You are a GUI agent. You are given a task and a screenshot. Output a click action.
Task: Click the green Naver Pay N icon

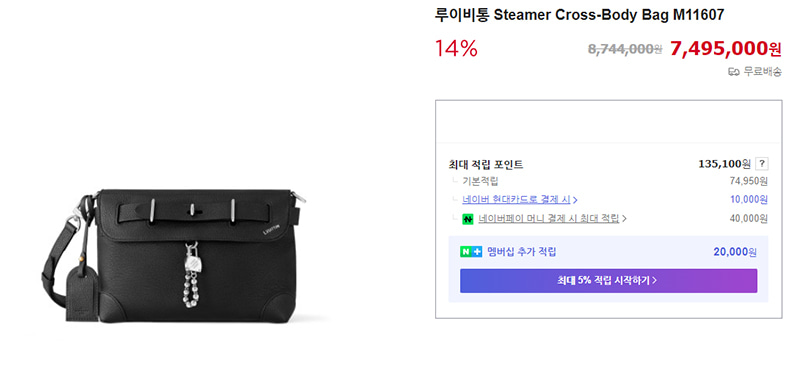[x=468, y=219]
